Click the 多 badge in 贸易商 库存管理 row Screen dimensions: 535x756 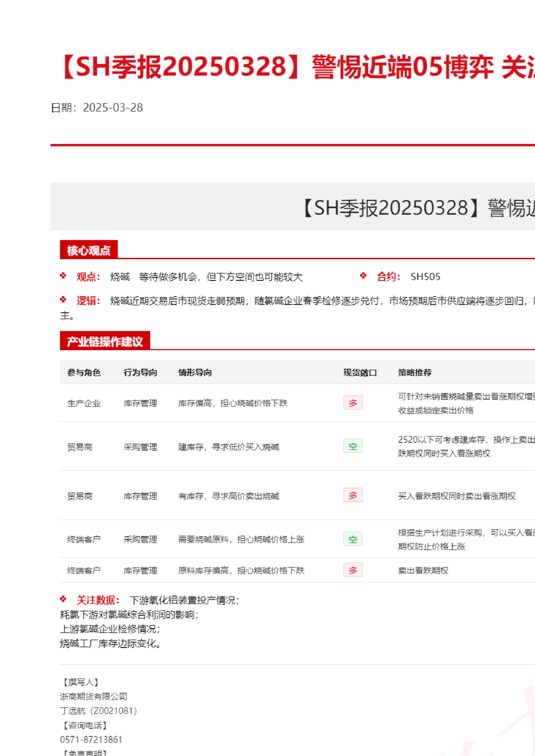tap(353, 495)
